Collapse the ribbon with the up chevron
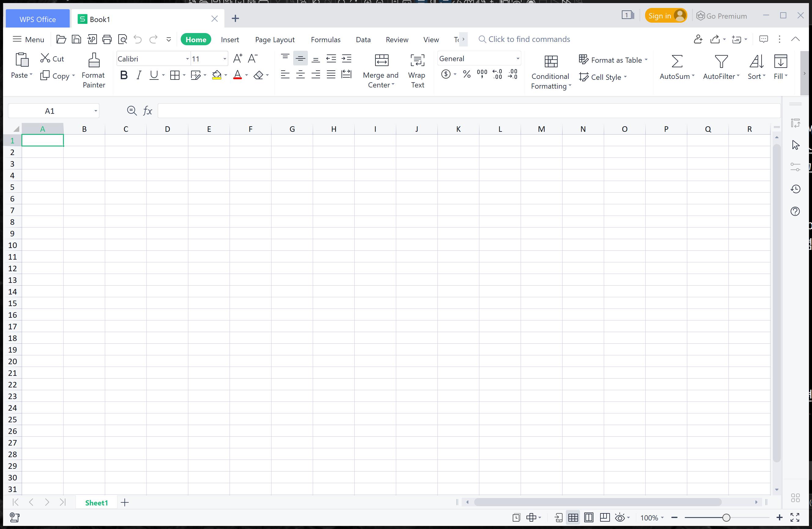Image resolution: width=812 pixels, height=529 pixels. coord(795,39)
